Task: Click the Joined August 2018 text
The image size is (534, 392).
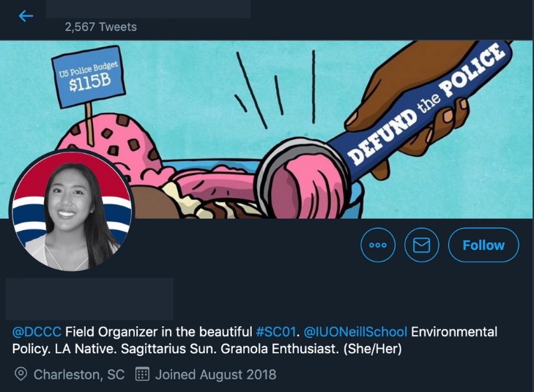Action: coord(215,374)
